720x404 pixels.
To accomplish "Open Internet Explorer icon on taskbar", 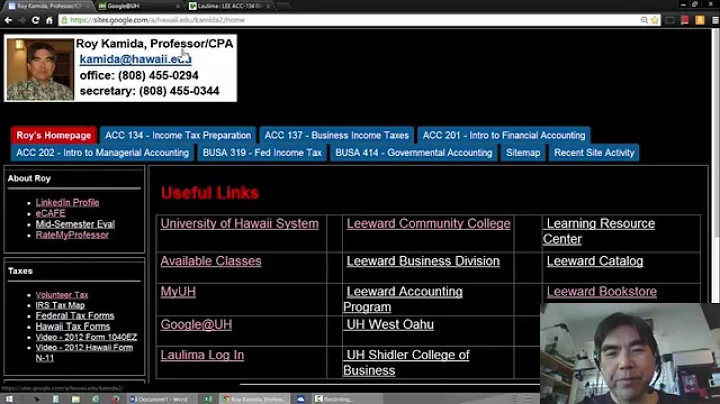I will pyautogui.click(x=96, y=399).
